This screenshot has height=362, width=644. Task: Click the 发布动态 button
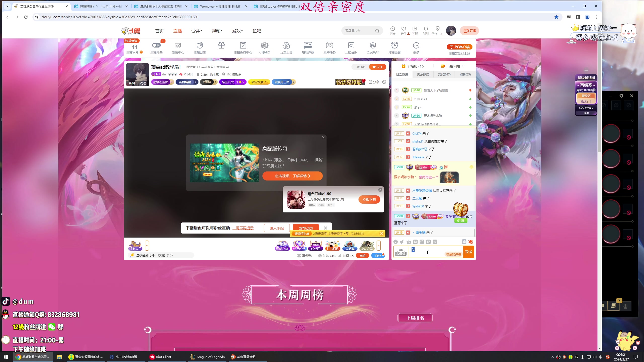pos(306,228)
